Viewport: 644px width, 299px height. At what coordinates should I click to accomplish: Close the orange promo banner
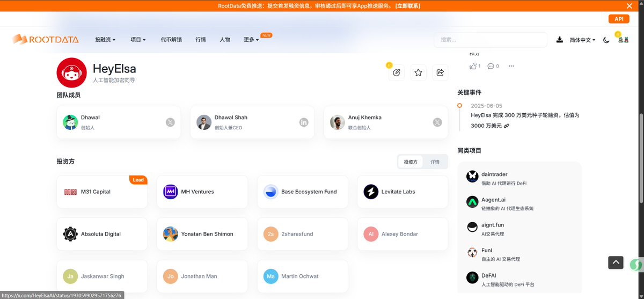(630, 6)
